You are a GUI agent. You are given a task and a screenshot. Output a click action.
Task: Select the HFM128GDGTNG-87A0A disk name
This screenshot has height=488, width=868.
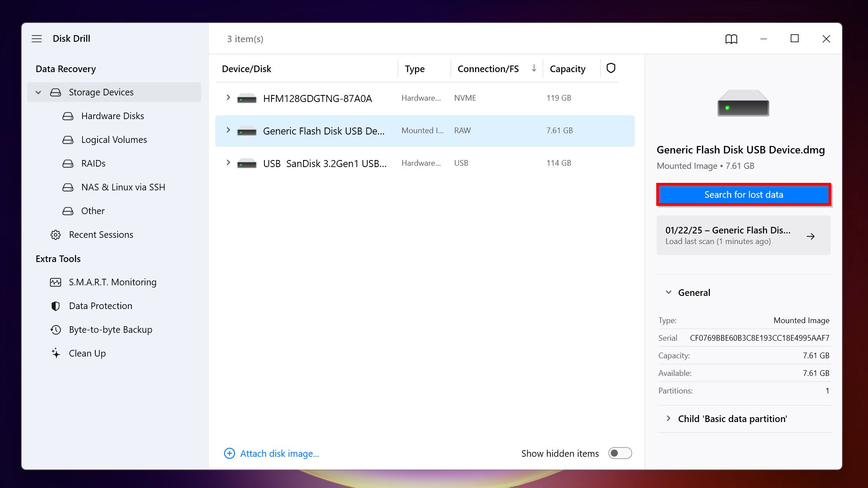tap(317, 98)
